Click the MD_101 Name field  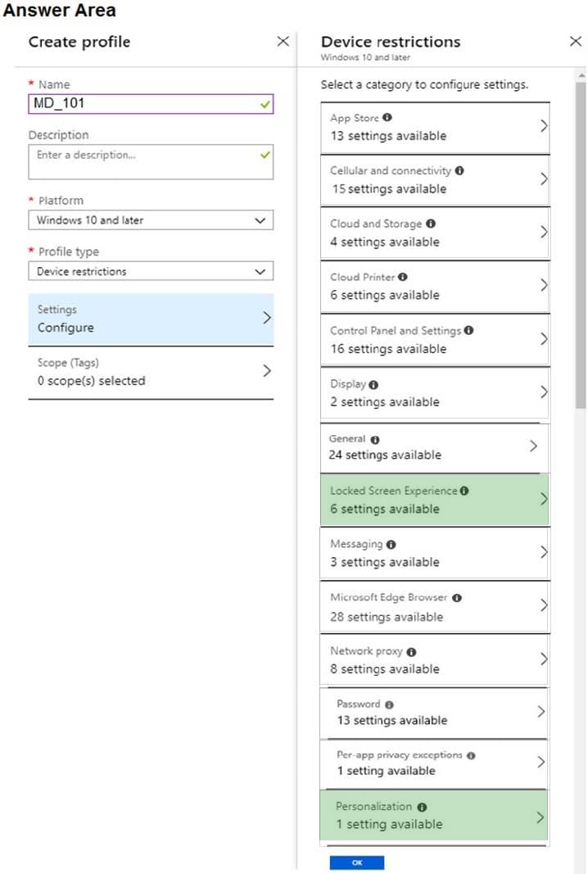click(x=151, y=104)
